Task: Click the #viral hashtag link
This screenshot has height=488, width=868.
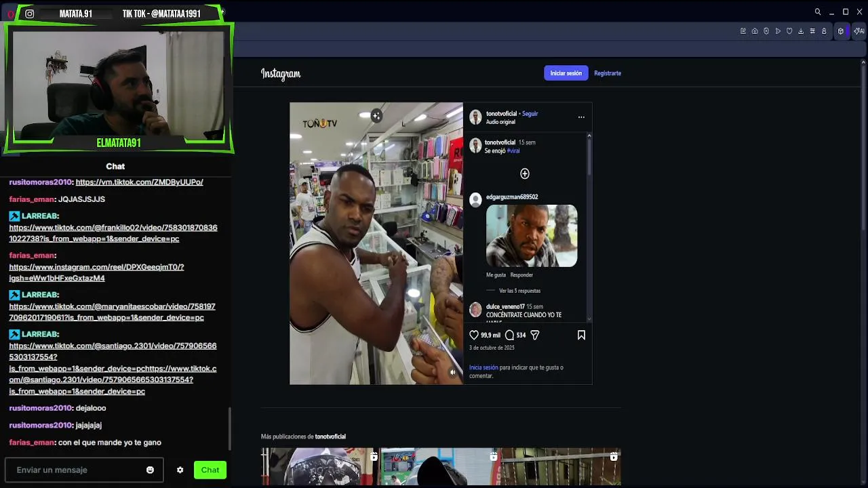Action: click(513, 151)
